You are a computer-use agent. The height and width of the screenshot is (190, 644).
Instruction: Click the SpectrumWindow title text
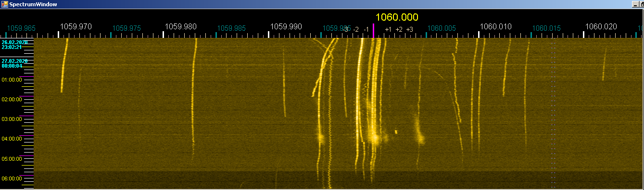click(x=33, y=4)
